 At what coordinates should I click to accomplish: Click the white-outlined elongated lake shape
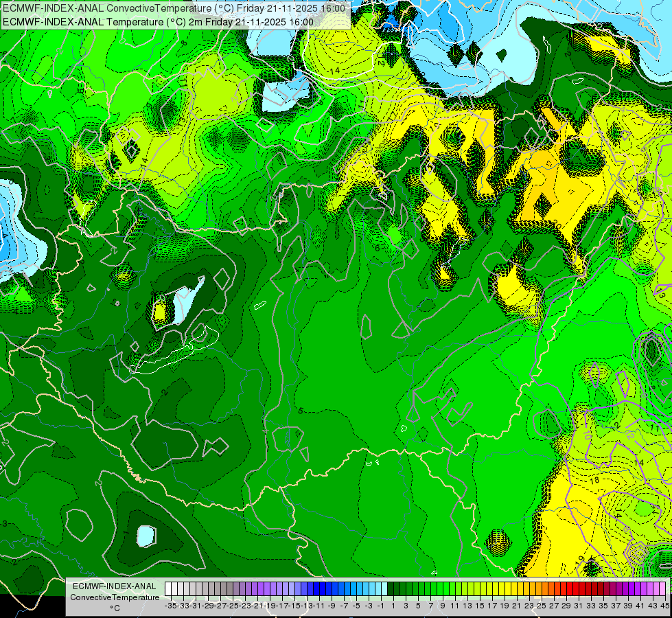point(175,351)
